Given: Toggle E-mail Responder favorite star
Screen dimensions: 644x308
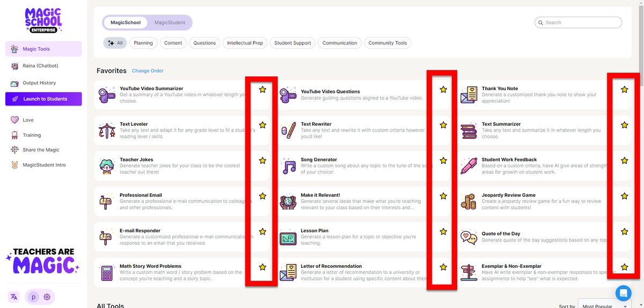Looking at the screenshot, I should (x=262, y=232).
